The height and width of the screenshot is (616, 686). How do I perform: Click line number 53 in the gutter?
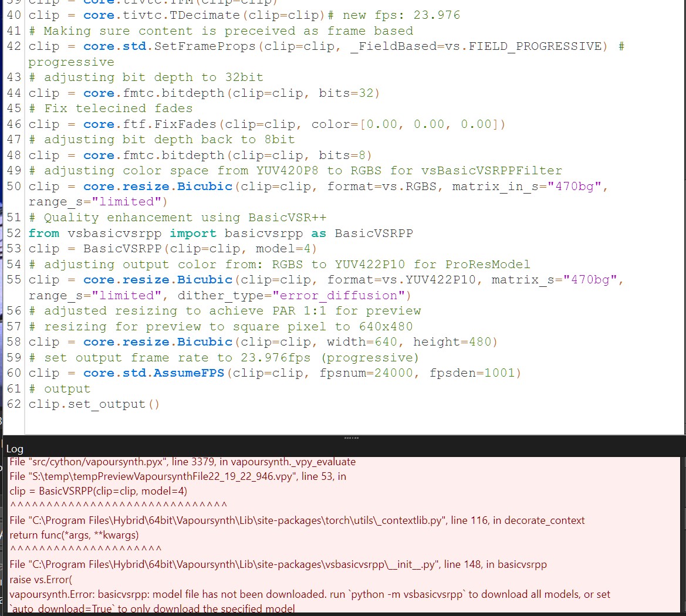click(x=13, y=249)
